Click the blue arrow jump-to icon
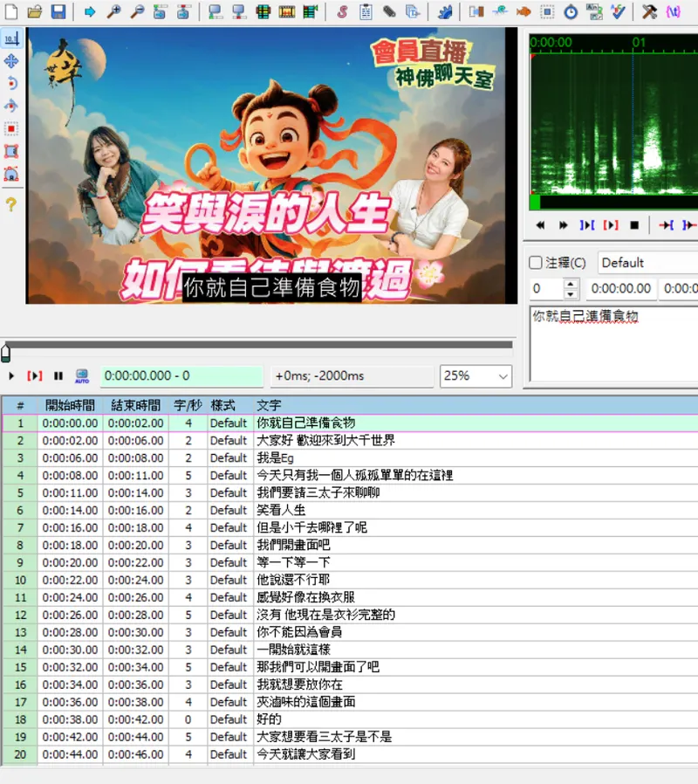698x784 pixels. click(x=90, y=11)
